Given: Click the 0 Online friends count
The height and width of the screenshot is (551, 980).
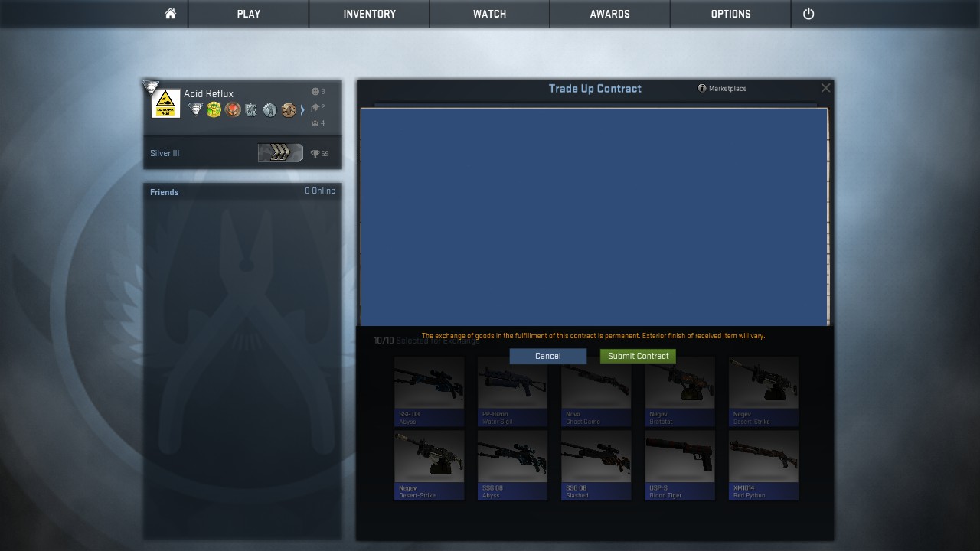Looking at the screenshot, I should coord(320,191).
